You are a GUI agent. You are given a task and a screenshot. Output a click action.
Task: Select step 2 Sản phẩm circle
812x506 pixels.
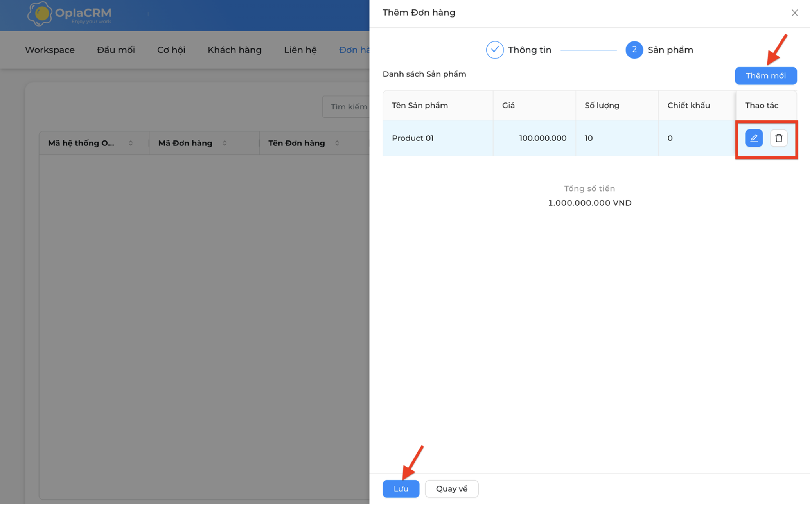pyautogui.click(x=635, y=50)
